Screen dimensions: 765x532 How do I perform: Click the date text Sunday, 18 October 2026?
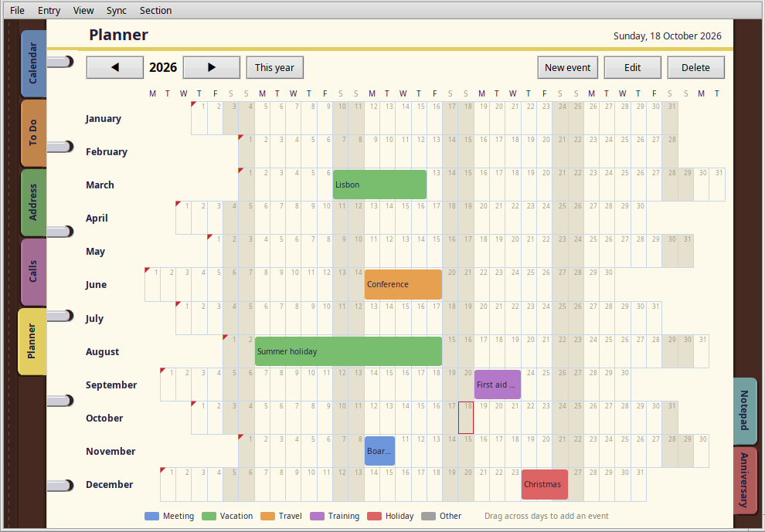point(667,36)
